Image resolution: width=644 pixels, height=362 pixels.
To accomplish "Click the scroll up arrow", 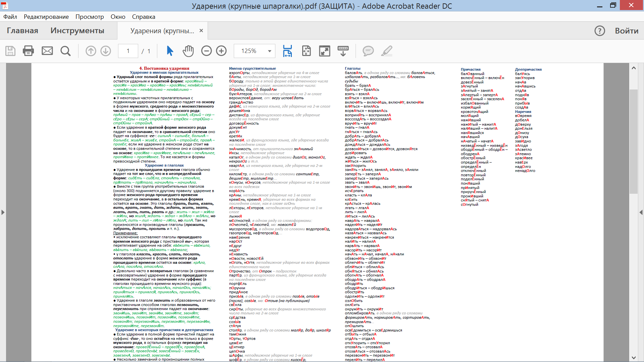I will click(634, 68).
